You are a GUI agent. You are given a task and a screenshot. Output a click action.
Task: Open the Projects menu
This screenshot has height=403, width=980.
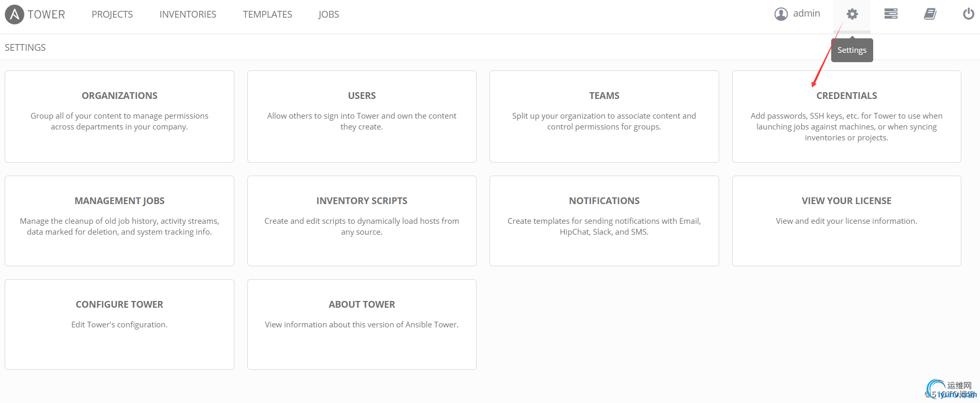pos(112,15)
